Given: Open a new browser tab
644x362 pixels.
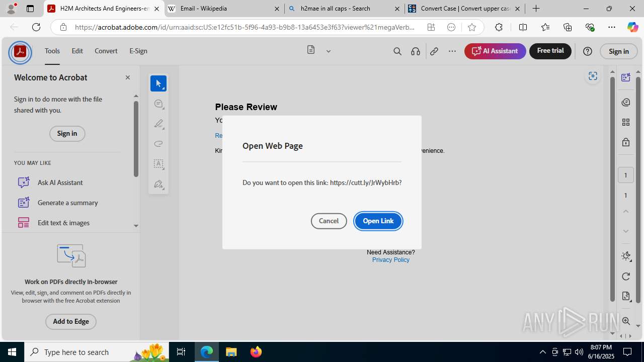Looking at the screenshot, I should point(536,9).
